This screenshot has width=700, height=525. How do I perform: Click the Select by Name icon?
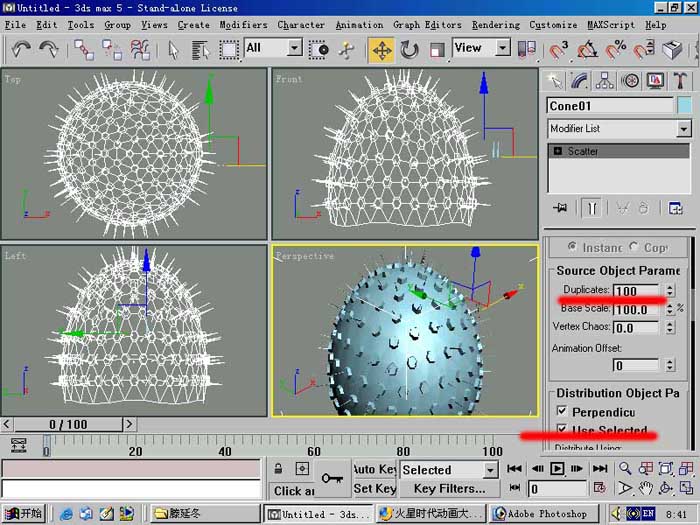200,50
